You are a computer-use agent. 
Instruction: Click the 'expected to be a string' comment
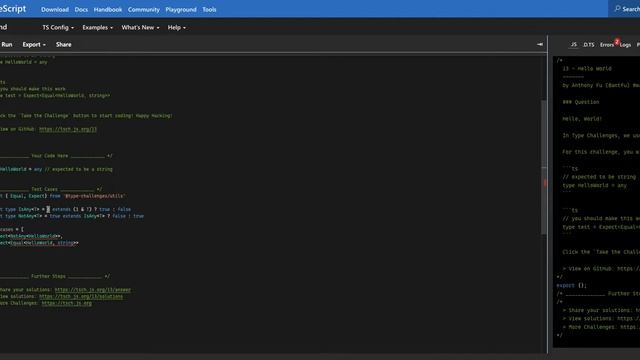[78, 169]
